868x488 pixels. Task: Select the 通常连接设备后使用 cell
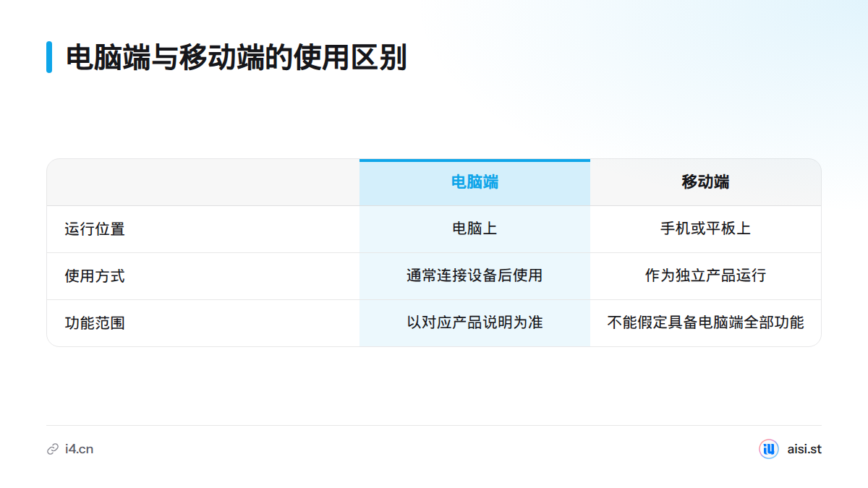point(475,276)
